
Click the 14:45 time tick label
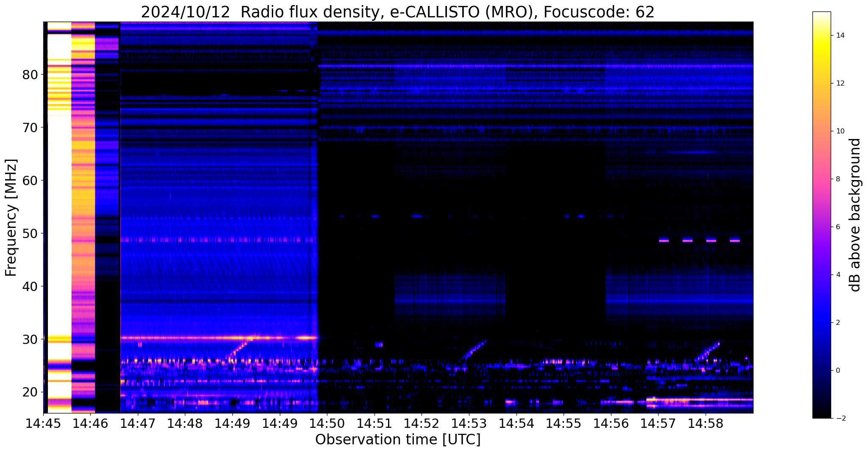click(x=43, y=424)
